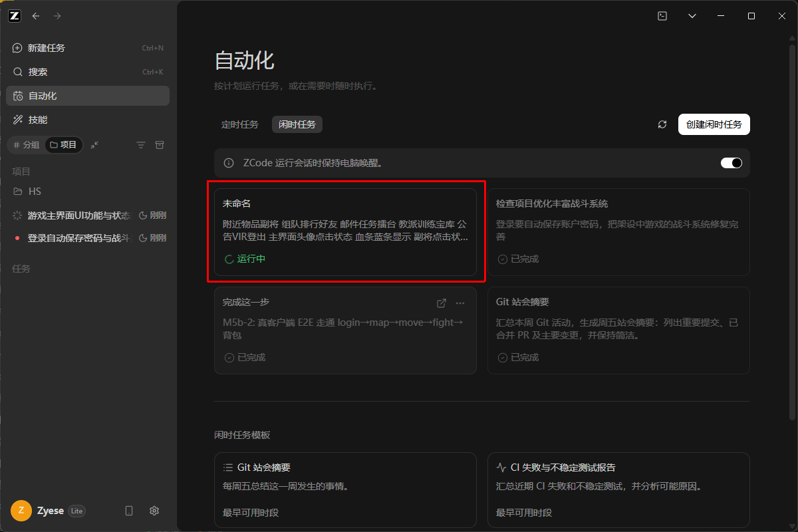The width and height of the screenshot is (798, 532).
Task: Go forward with the right arrow
Action: 57,16
